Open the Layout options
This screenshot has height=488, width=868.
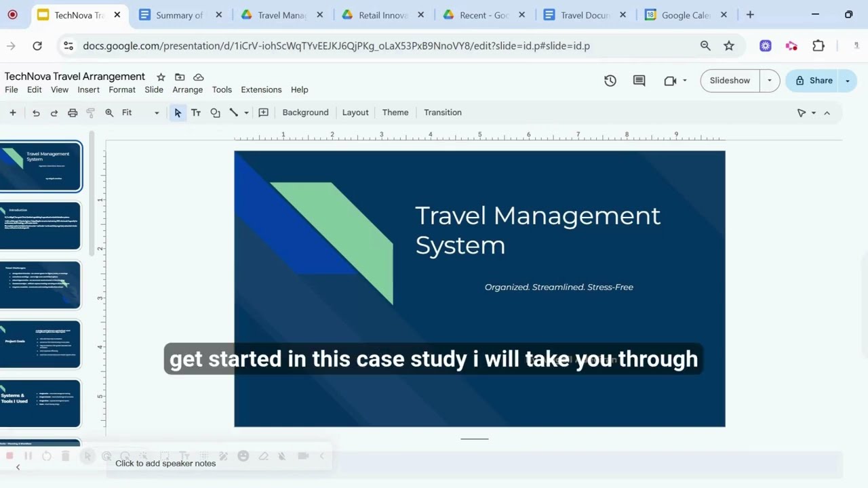(355, 113)
